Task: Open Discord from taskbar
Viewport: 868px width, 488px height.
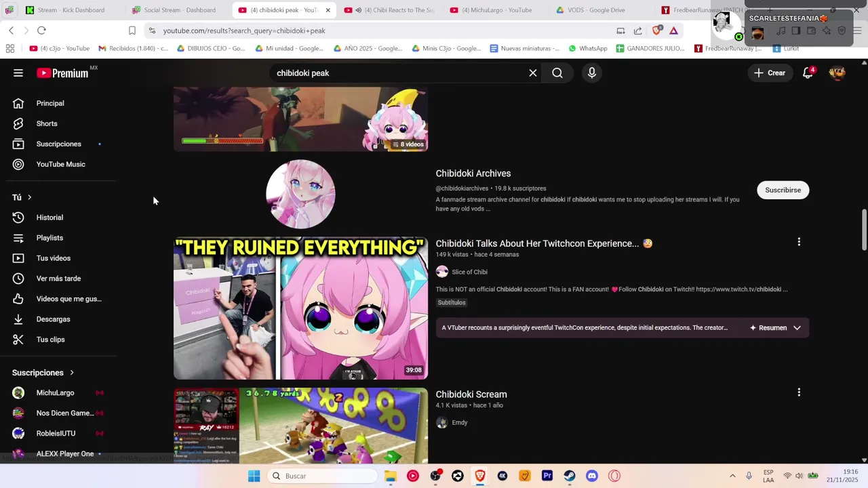Action: click(x=592, y=476)
